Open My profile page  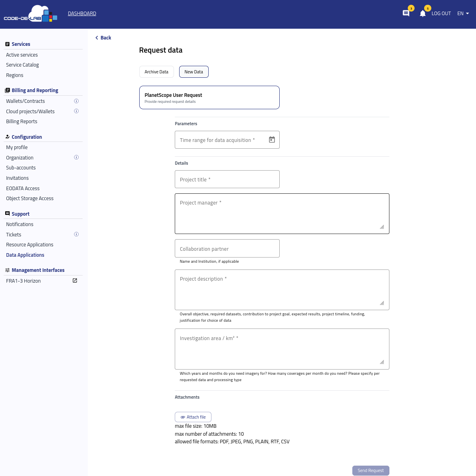17,147
